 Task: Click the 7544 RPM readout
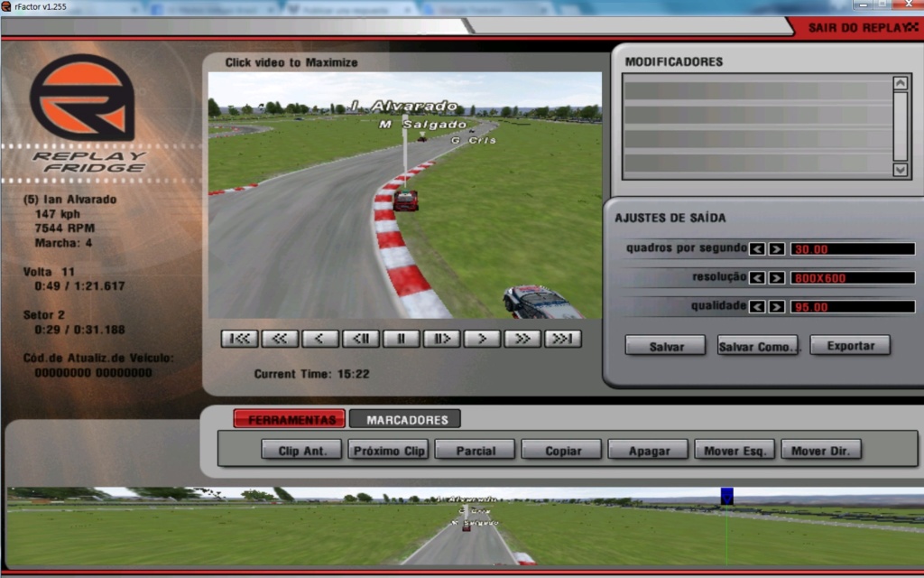(x=65, y=228)
